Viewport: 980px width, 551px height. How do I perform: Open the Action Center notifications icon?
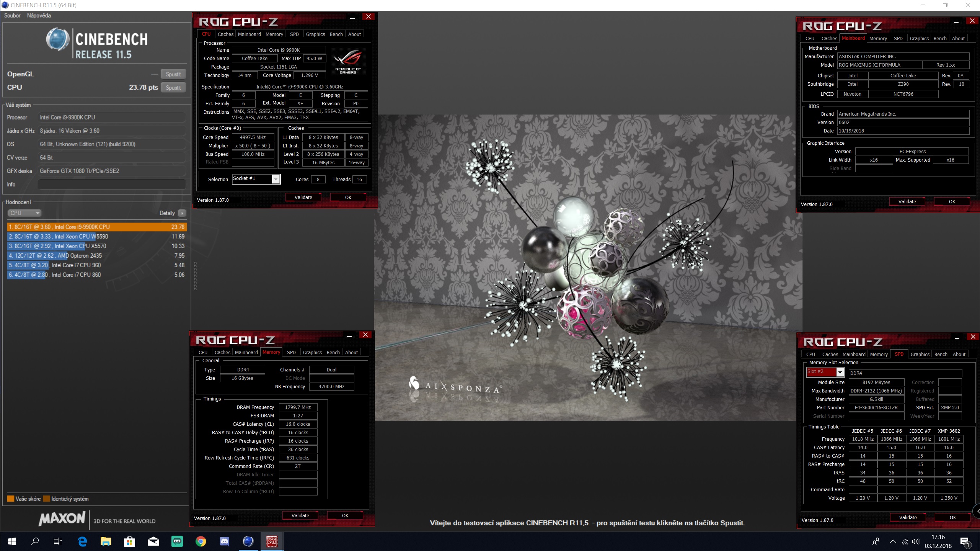(x=965, y=542)
